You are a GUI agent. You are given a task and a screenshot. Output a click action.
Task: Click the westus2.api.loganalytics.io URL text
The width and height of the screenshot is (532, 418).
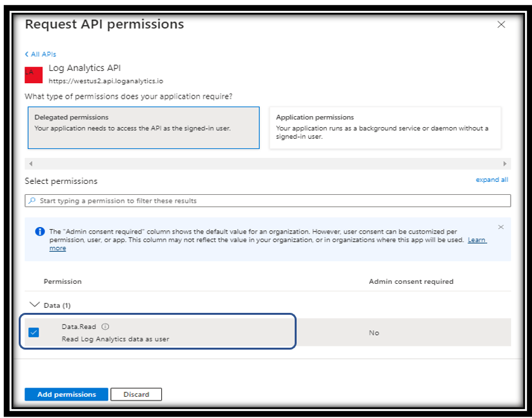point(106,81)
